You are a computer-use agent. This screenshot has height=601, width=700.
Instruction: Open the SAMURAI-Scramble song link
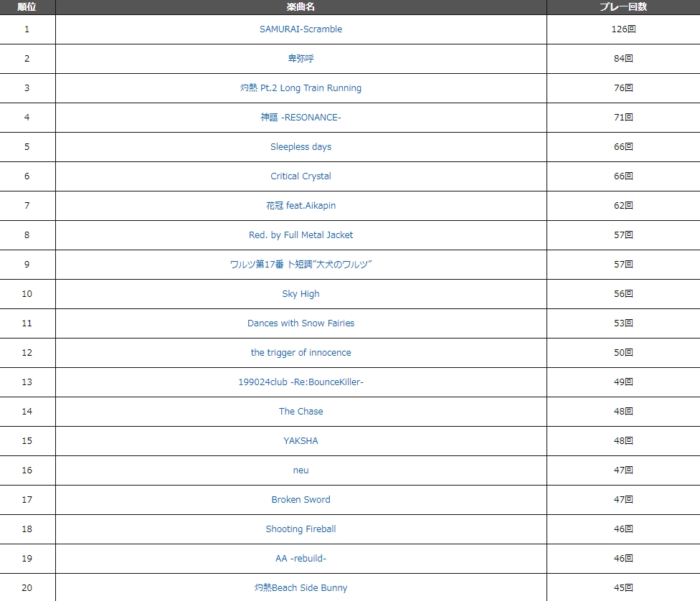[x=301, y=29]
